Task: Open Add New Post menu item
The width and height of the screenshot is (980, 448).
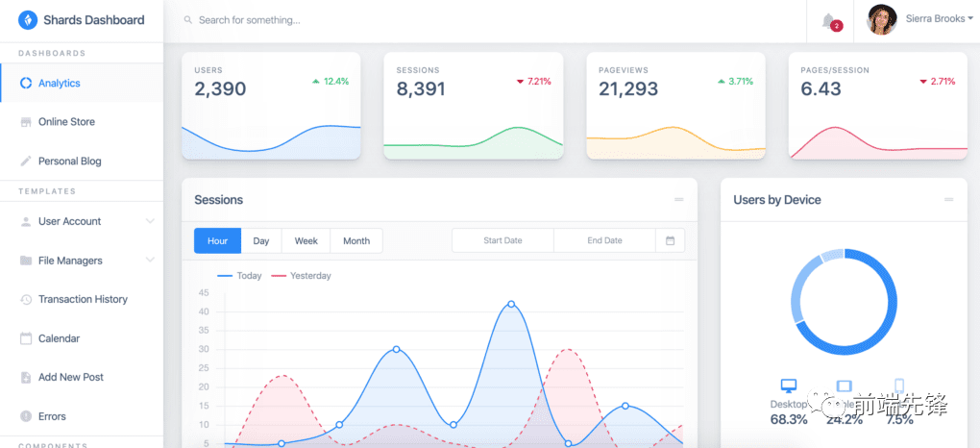Action: [x=82, y=377]
